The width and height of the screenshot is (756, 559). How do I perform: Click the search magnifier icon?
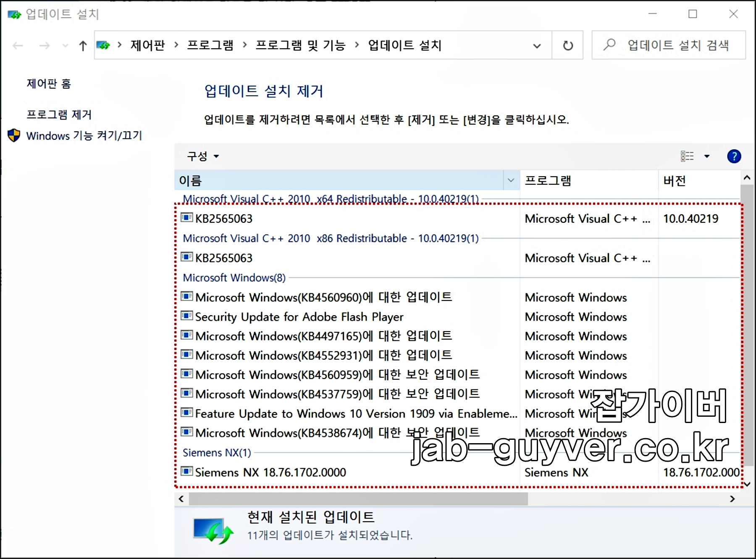(609, 44)
